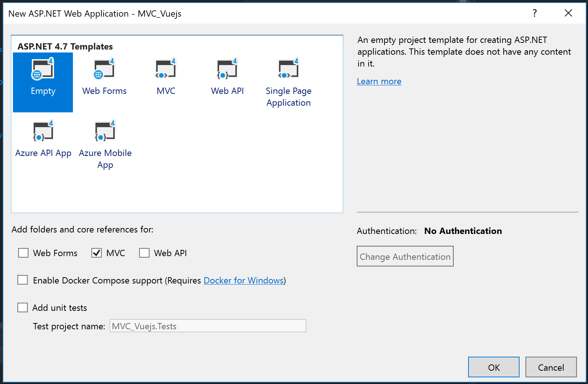Open the Docker for Windows link
The image size is (588, 384).
(x=243, y=281)
